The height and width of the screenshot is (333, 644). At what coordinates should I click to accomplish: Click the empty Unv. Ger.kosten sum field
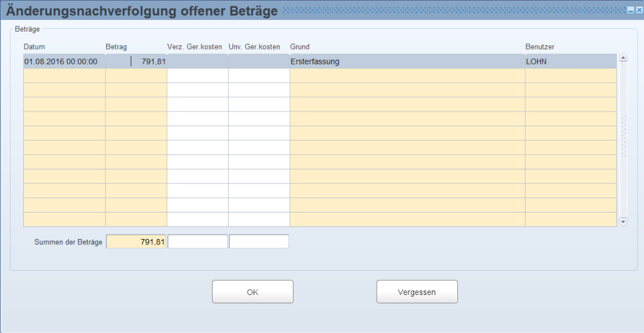click(259, 242)
